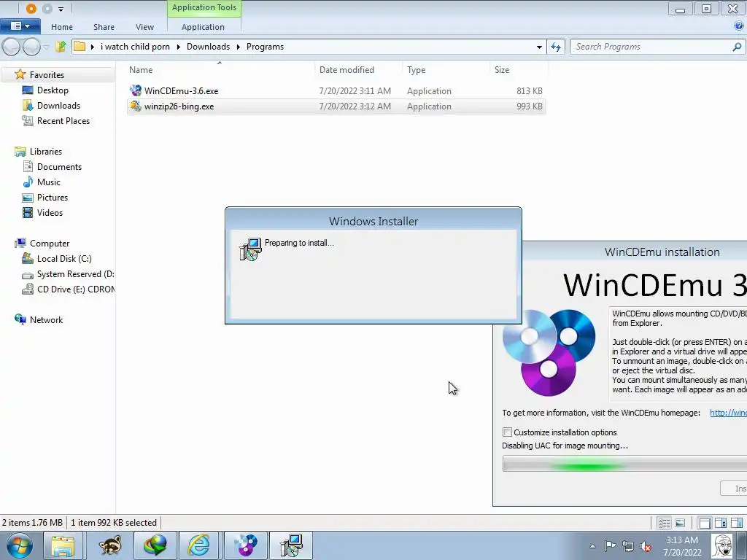The height and width of the screenshot is (560, 747).
Task: Open the blue File menu button
Action: (x=20, y=26)
